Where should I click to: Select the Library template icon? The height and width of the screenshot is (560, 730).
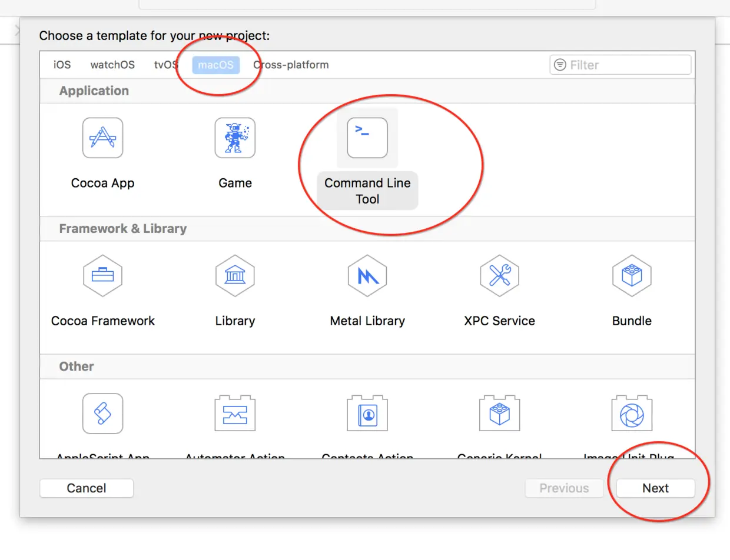[x=235, y=276]
